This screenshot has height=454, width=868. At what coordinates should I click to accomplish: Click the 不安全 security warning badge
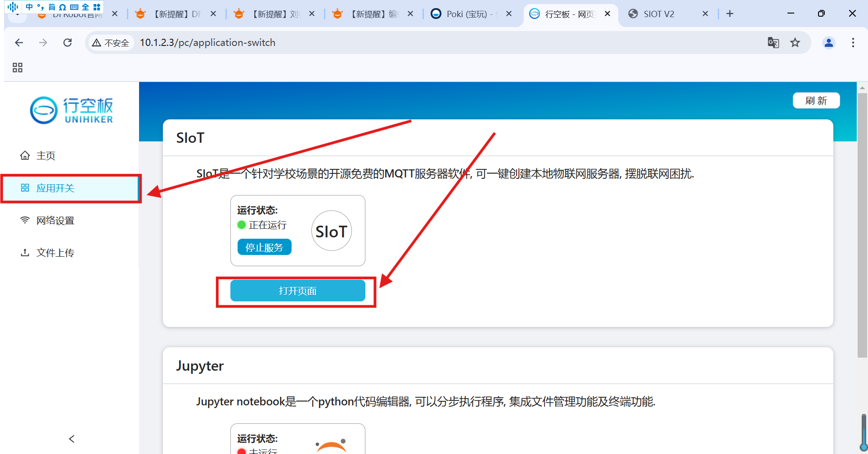coord(111,43)
